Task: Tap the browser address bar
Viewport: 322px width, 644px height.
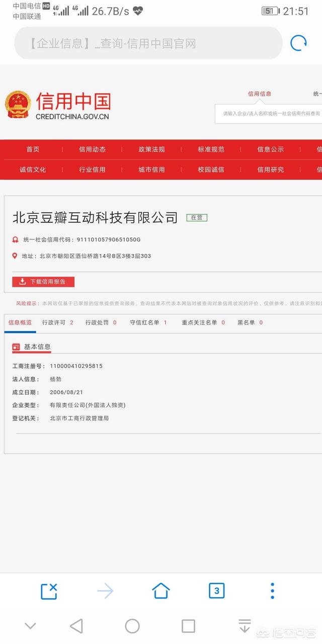Action: (x=148, y=43)
